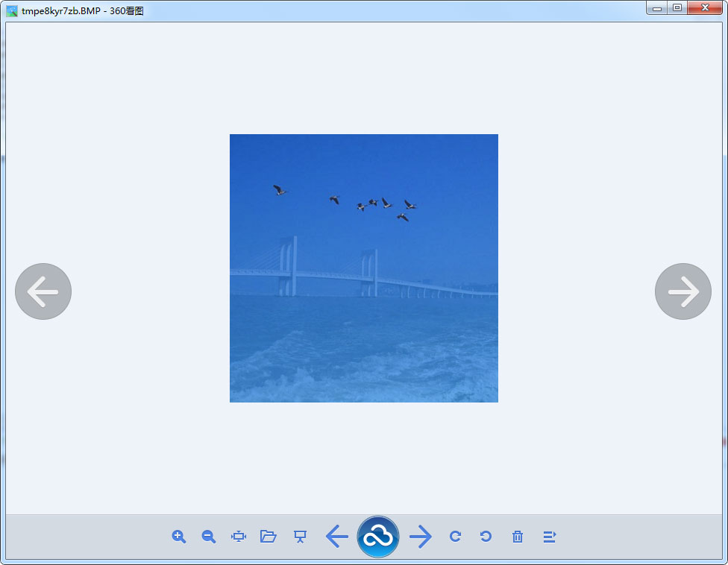Go to previous image using toolbar left arrow
Image resolution: width=728 pixels, height=565 pixels.
pyautogui.click(x=337, y=537)
